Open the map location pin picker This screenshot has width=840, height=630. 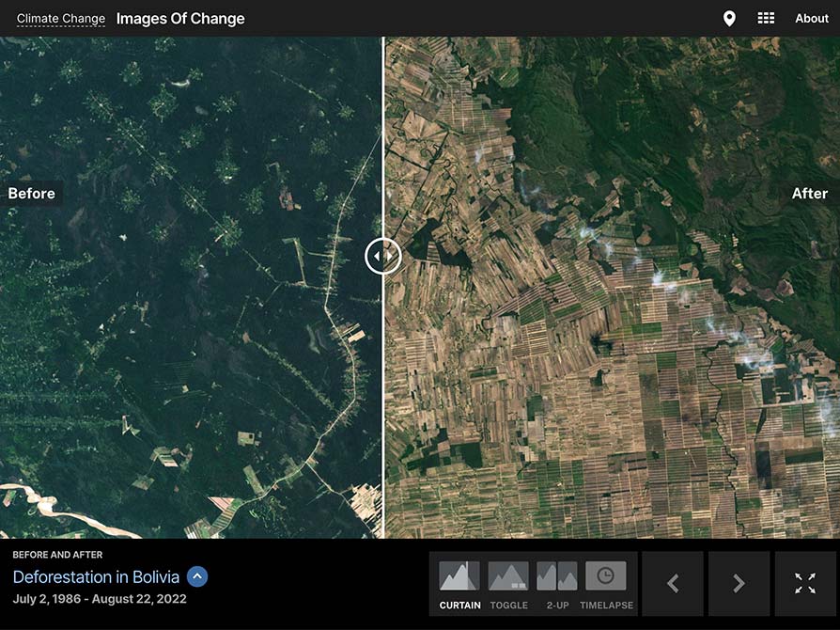click(730, 18)
